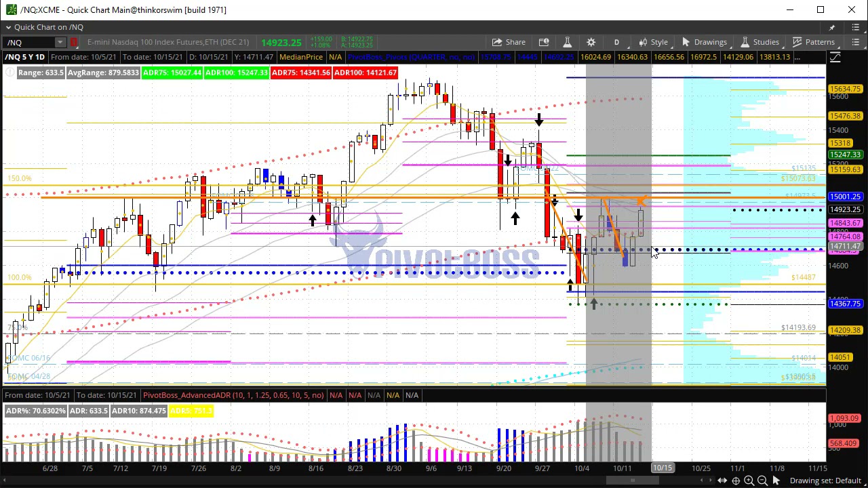868x488 pixels.
Task: Click the yellow ADR5 label
Action: [x=191, y=411]
